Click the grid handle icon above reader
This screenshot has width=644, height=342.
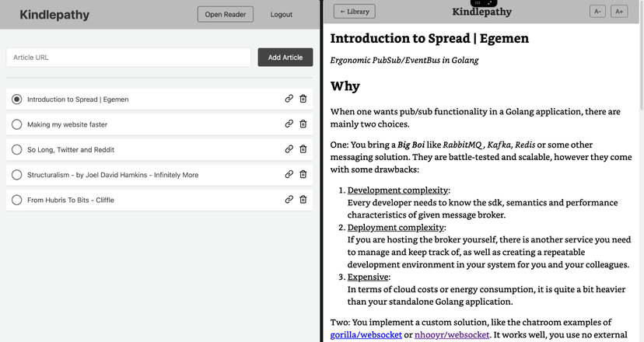478,2
